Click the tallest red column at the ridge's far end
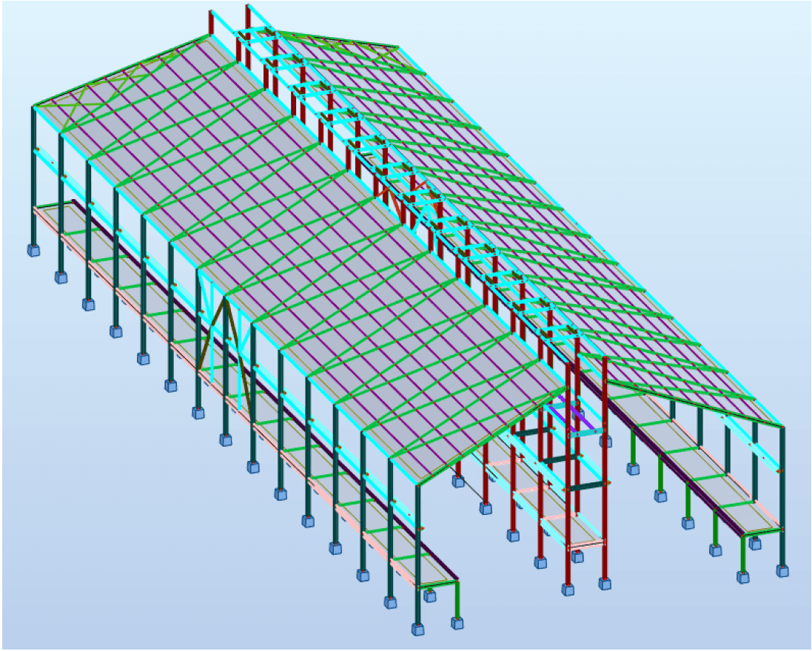The image size is (812, 651). [247, 30]
